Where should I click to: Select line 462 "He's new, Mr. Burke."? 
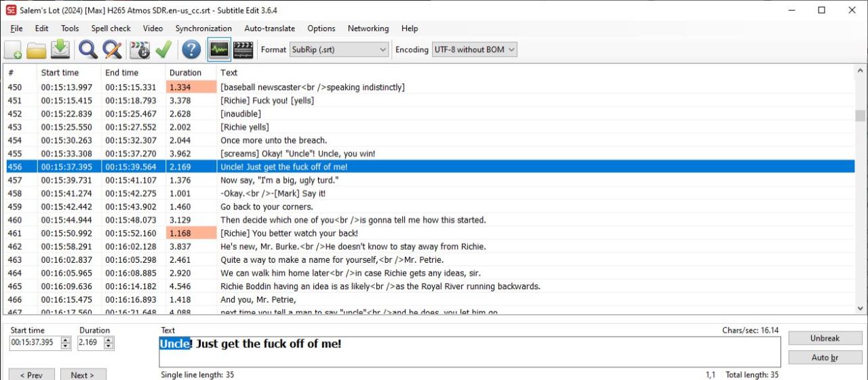point(430,247)
